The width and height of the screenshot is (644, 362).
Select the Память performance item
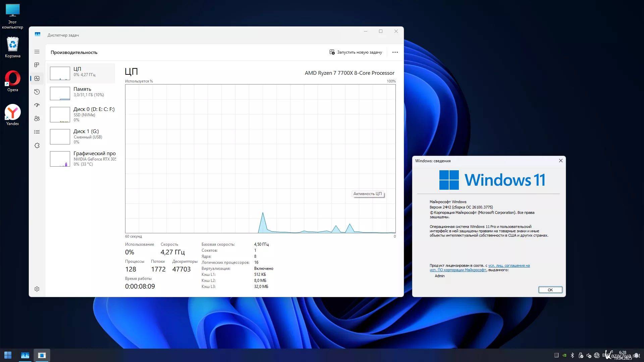click(x=82, y=92)
